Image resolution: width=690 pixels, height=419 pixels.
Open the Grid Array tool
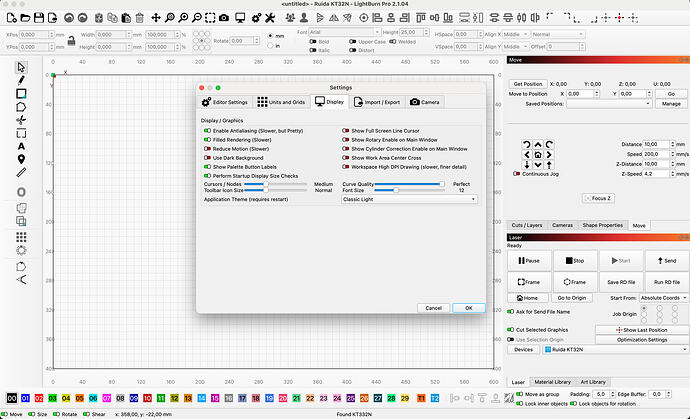click(21, 237)
